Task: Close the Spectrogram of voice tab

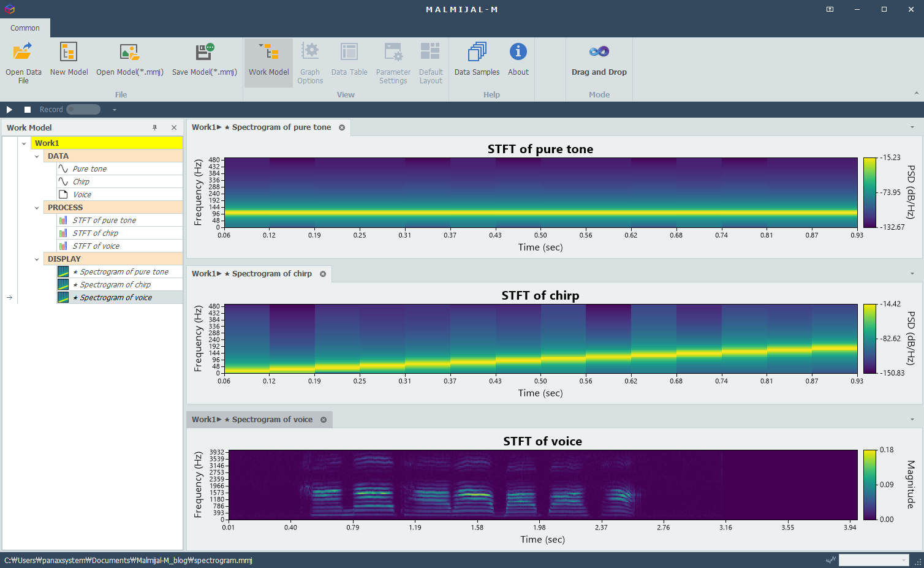Action: click(x=324, y=420)
